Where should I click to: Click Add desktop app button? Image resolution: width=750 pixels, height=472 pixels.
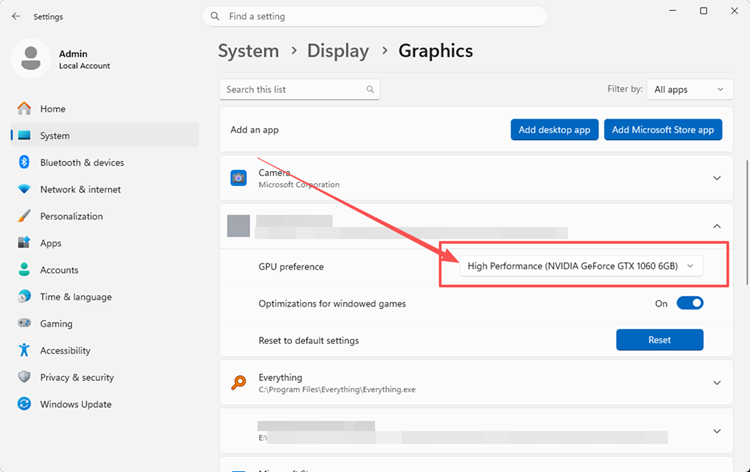[554, 130]
